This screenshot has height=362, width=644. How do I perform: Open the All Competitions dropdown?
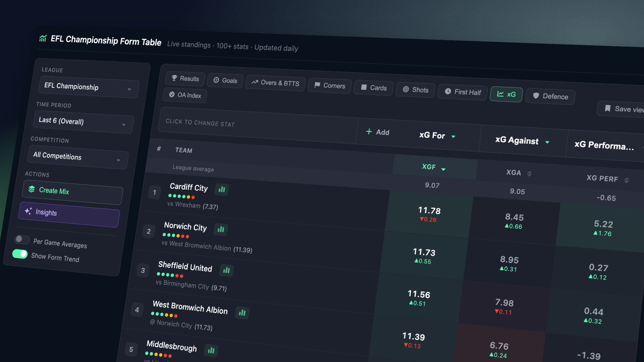[x=78, y=157]
